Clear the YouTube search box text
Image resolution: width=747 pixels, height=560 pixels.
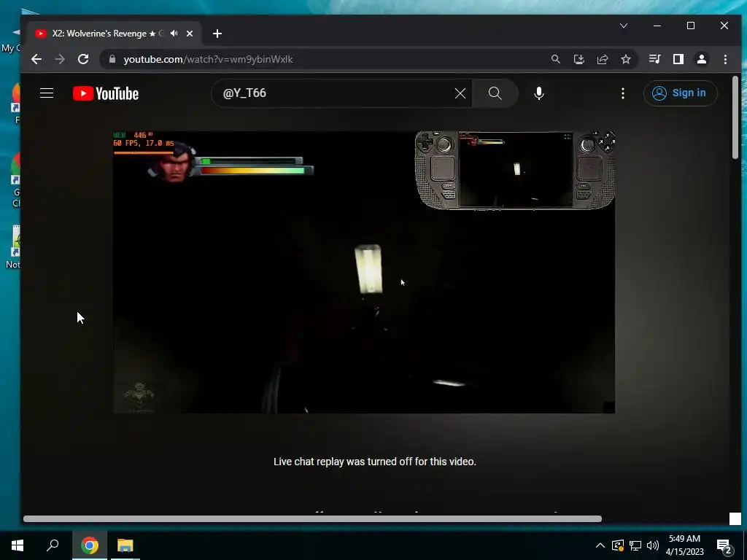460,93
